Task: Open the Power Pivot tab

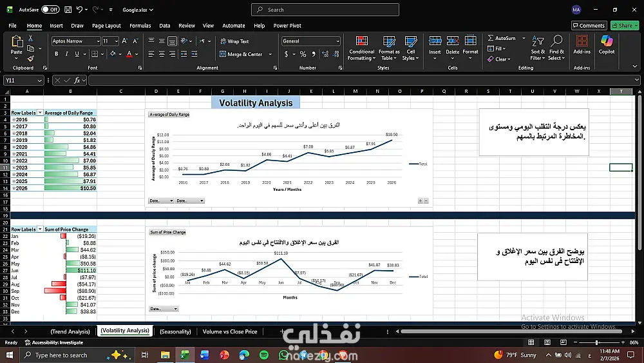Action: coord(287,26)
